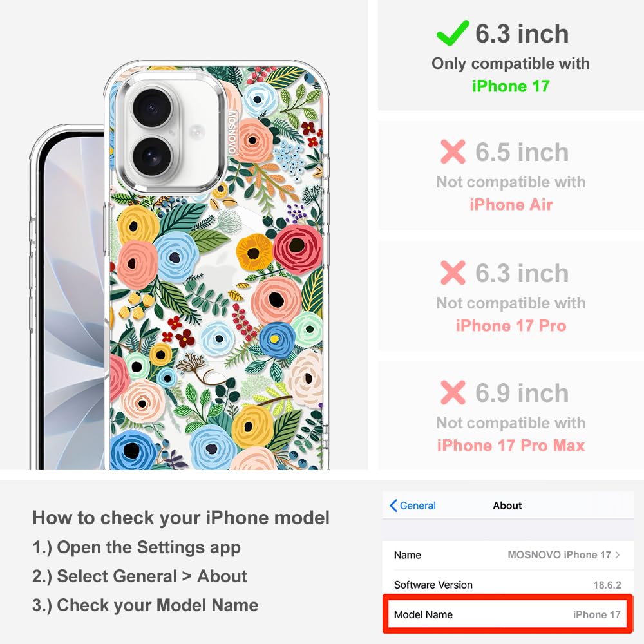Click the green checkmark beside 6.3 inch

pyautogui.click(x=452, y=33)
